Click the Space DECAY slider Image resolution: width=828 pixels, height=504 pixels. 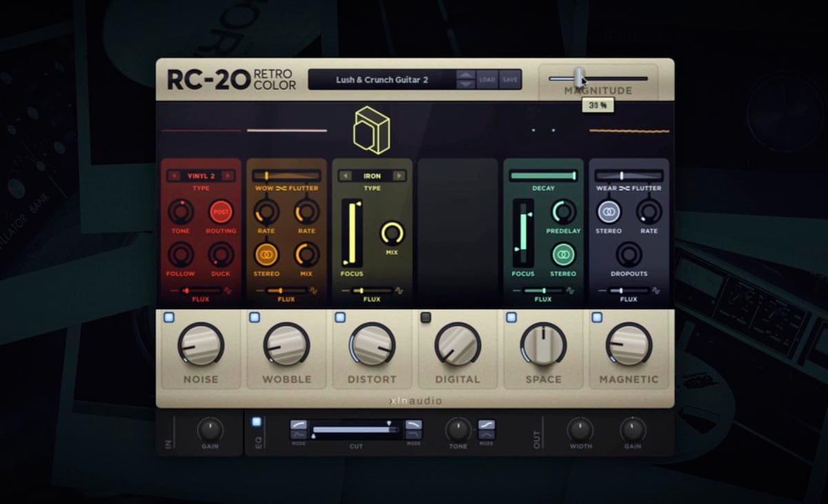[x=543, y=176]
